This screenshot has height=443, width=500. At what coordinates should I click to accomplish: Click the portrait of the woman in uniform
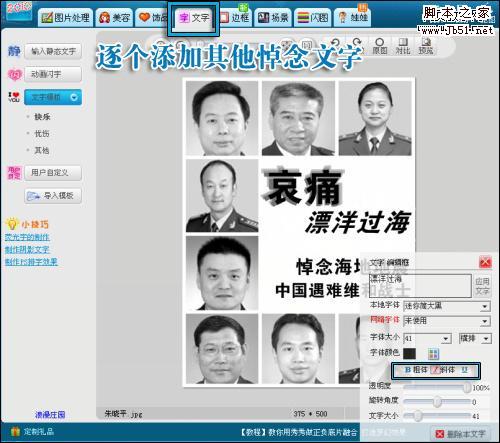(375, 118)
